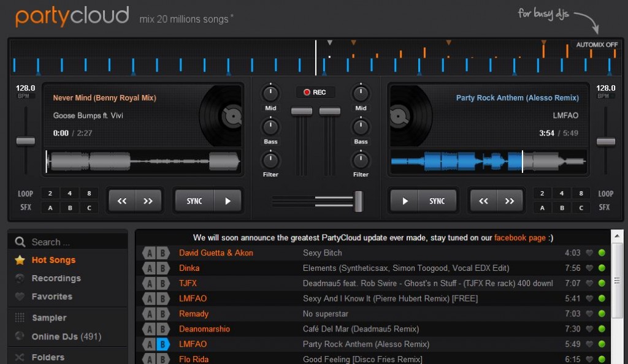Favorite "Sexy Bitch" using its heart icon
Screen dimensions: 628x364
pyautogui.click(x=590, y=252)
